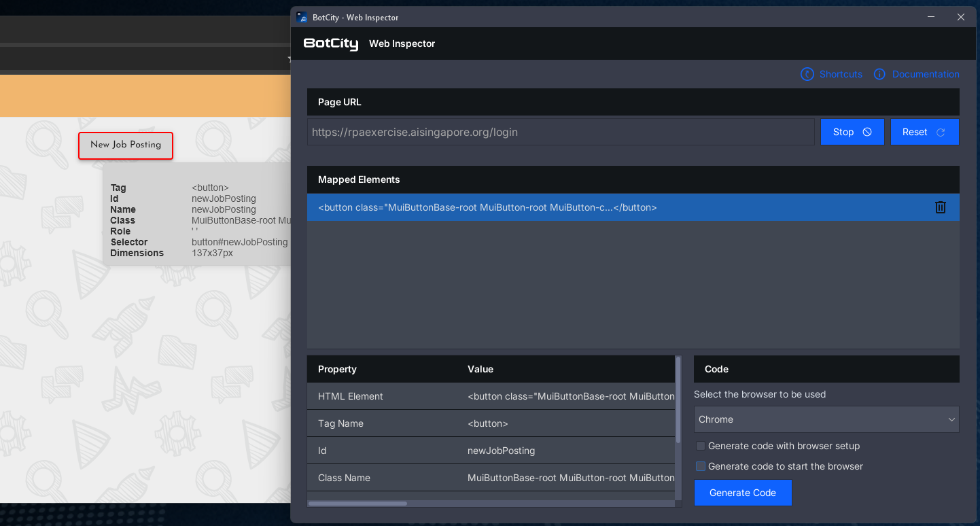Viewport: 980px width, 526px height.
Task: Minimize the Web Inspector window
Action: click(929, 18)
